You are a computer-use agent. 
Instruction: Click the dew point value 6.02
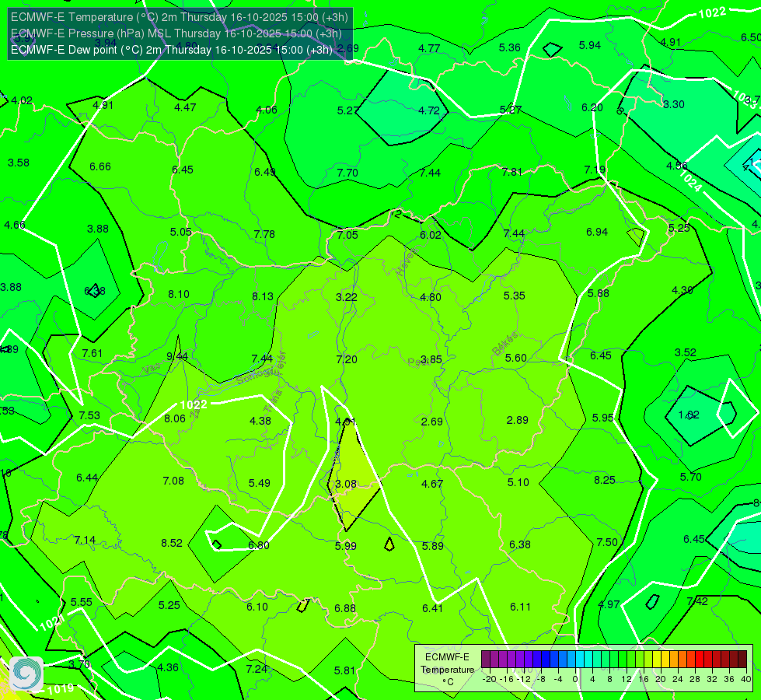click(x=431, y=235)
